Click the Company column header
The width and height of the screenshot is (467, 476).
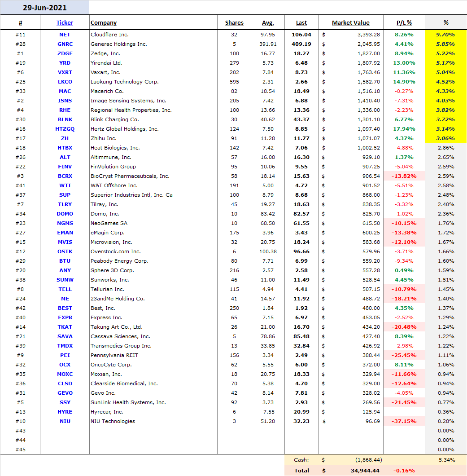[104, 23]
